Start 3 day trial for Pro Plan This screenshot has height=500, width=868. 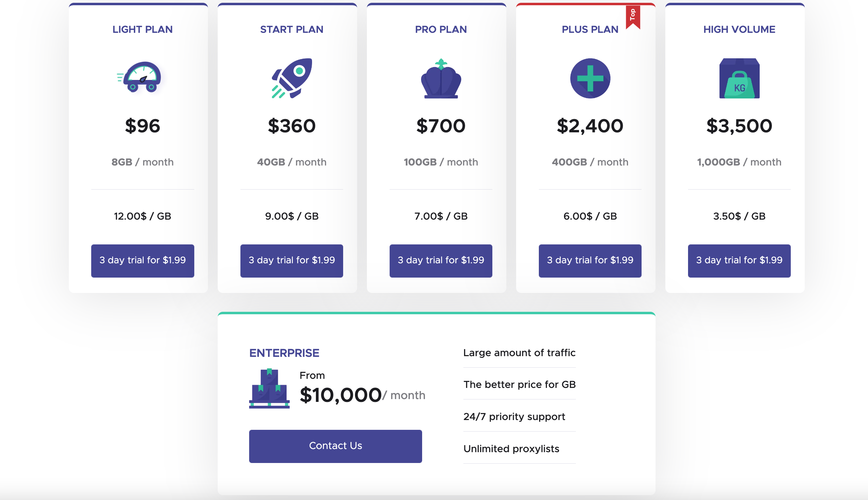point(441,260)
